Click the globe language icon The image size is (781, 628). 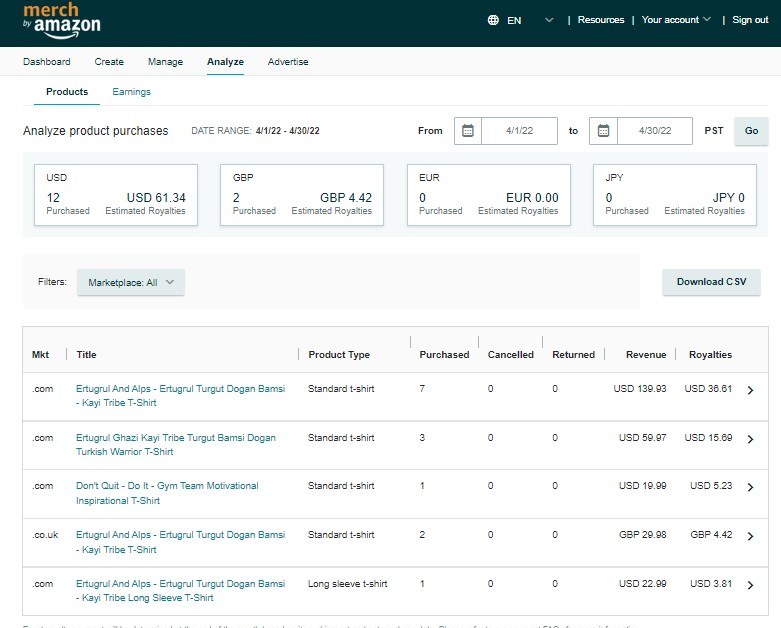coord(493,20)
